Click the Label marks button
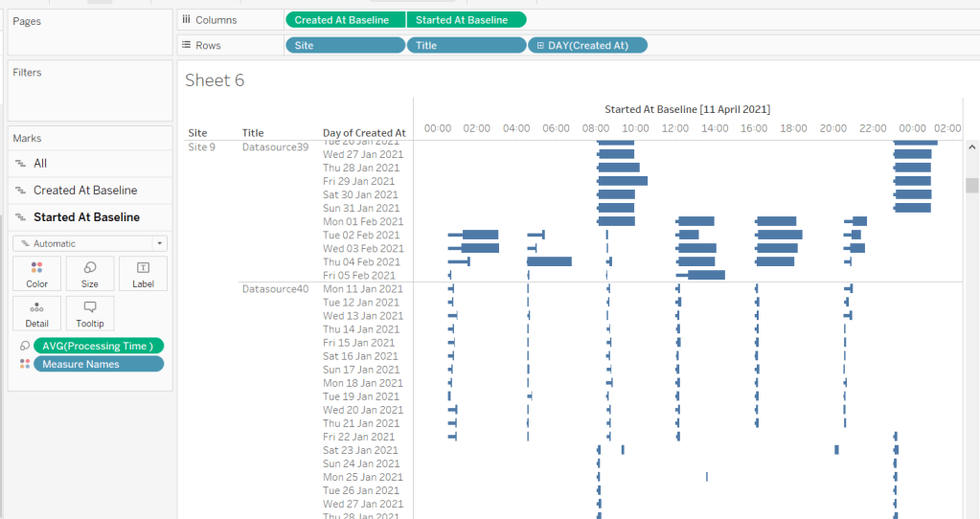This screenshot has height=519, width=980. pyautogui.click(x=143, y=274)
